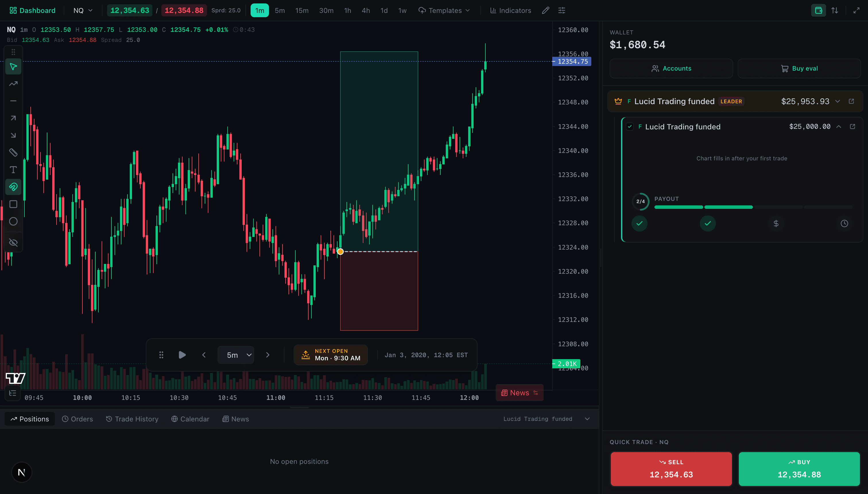Screen dimensions: 868x494
Task: Click the orange entry point handle on chart
Action: (x=340, y=251)
